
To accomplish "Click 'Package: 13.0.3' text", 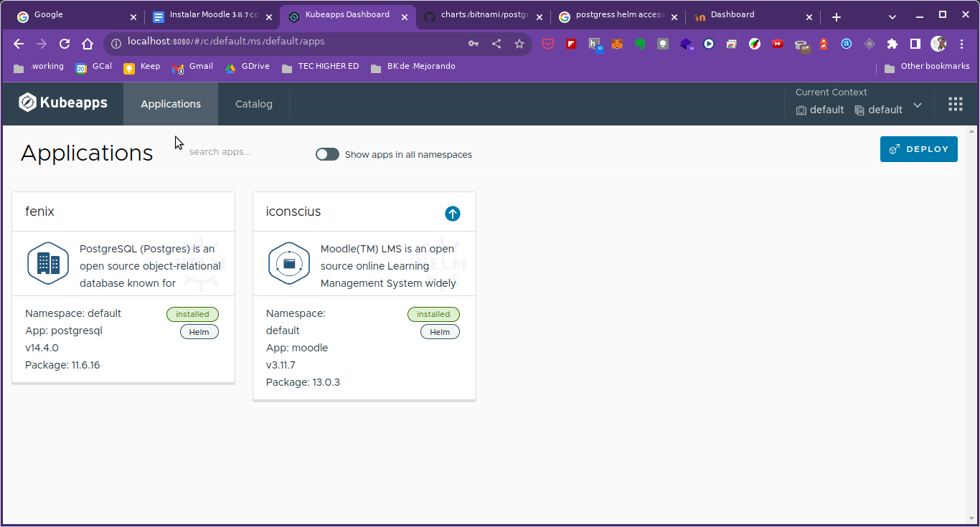I will coord(303,382).
